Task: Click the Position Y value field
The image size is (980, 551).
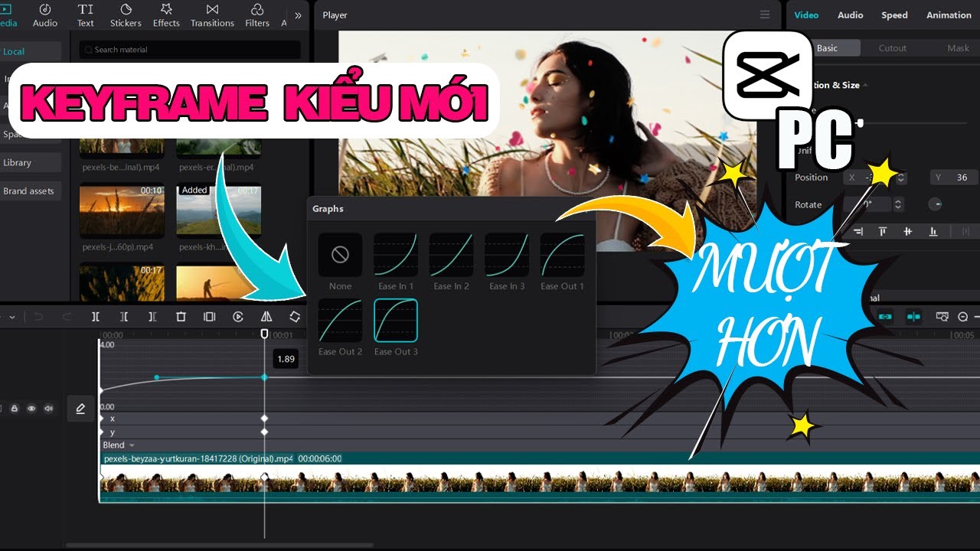Action: tap(955, 178)
